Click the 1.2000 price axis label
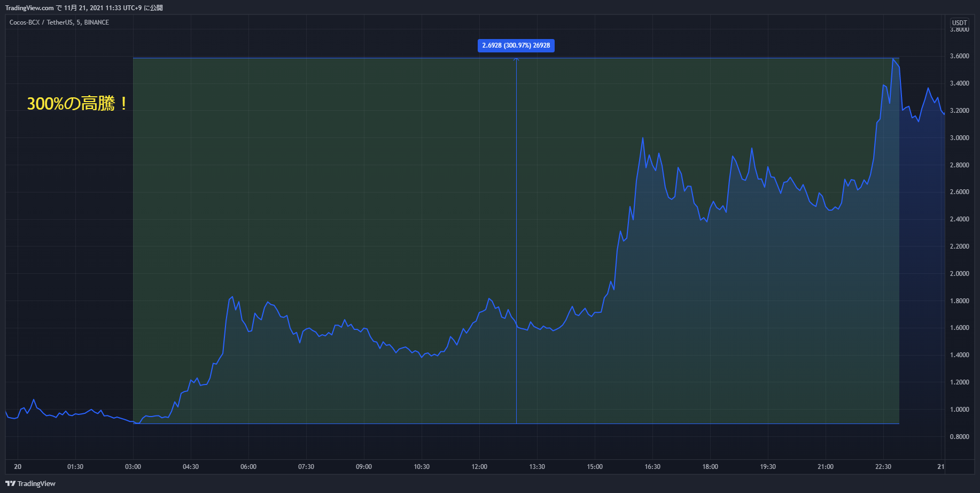980x493 pixels. pyautogui.click(x=959, y=382)
